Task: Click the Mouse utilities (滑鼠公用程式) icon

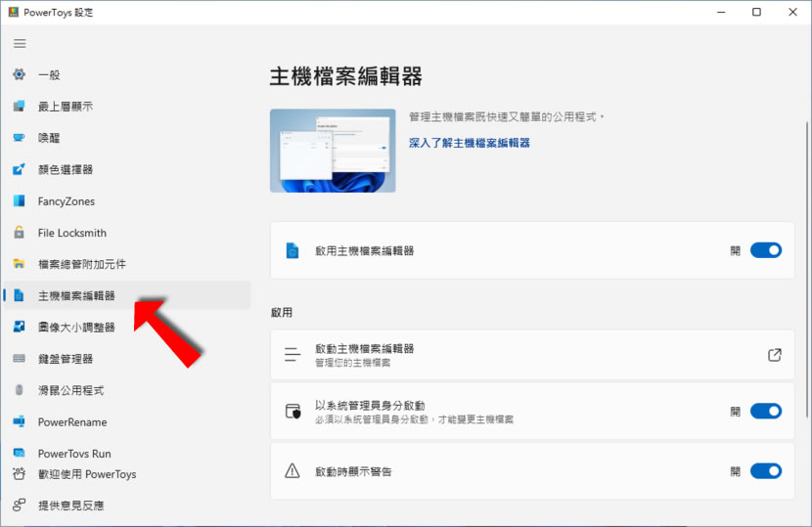Action: pos(20,390)
